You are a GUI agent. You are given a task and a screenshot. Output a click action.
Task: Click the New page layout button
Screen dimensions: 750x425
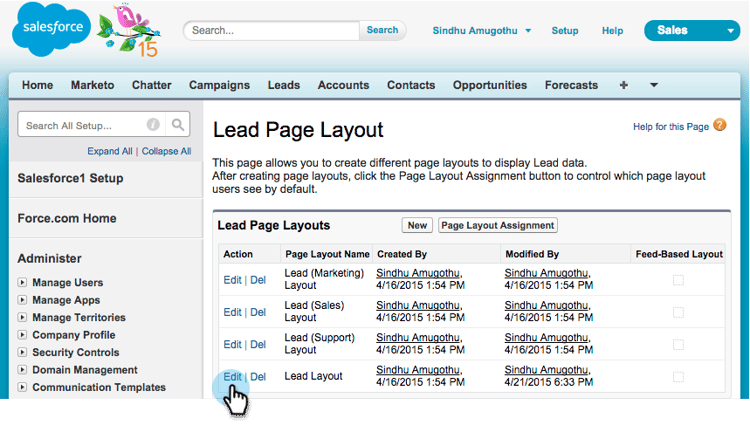[x=417, y=225]
